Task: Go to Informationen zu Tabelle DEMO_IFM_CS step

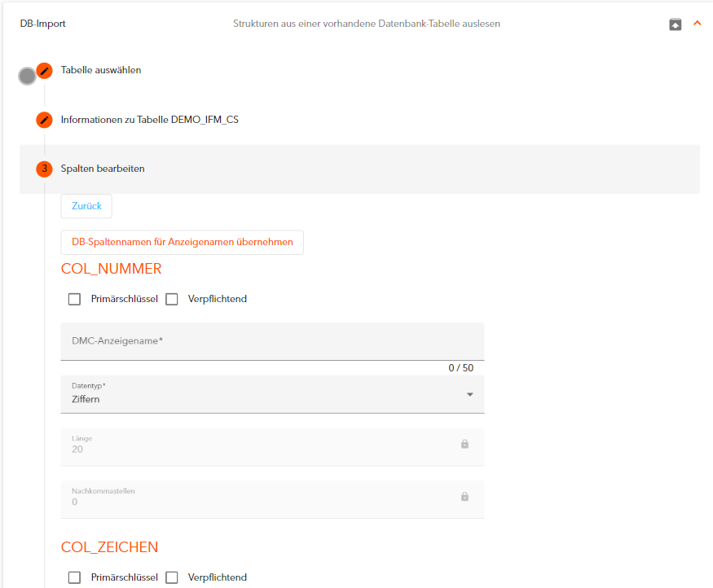Action: (150, 120)
